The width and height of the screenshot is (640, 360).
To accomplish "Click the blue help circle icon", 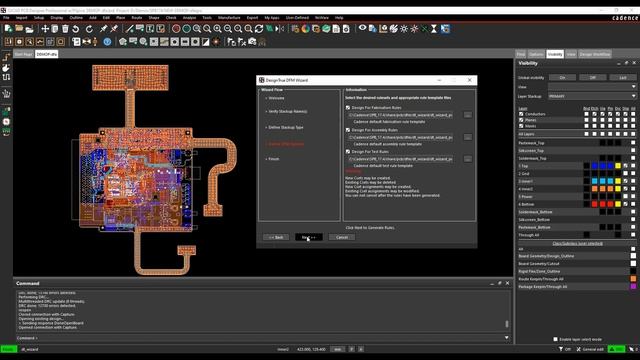I will pyautogui.click(x=107, y=42).
